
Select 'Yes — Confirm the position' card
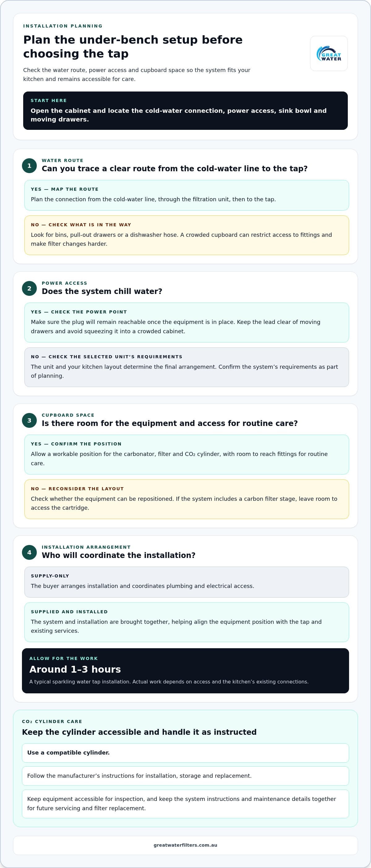(x=187, y=454)
